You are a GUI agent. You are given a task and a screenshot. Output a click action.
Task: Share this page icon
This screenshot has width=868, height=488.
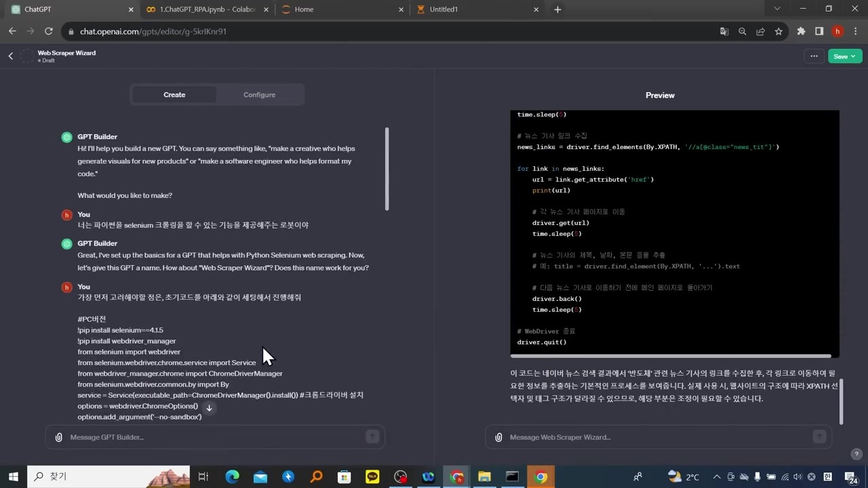click(x=761, y=31)
